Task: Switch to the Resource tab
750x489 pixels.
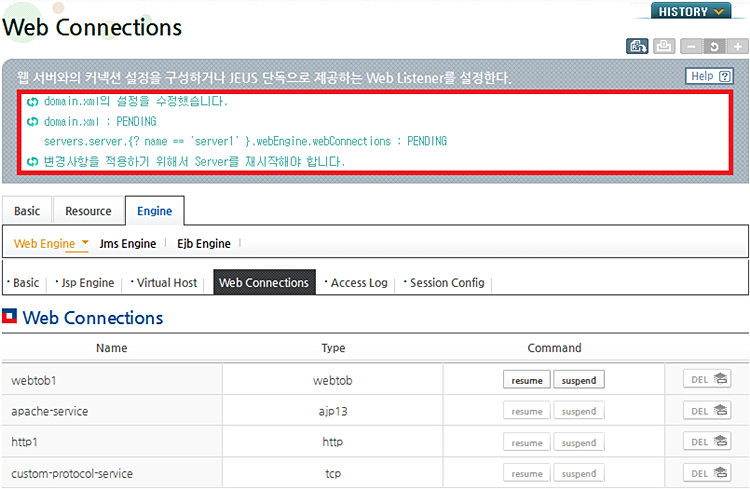Action: coord(88,211)
